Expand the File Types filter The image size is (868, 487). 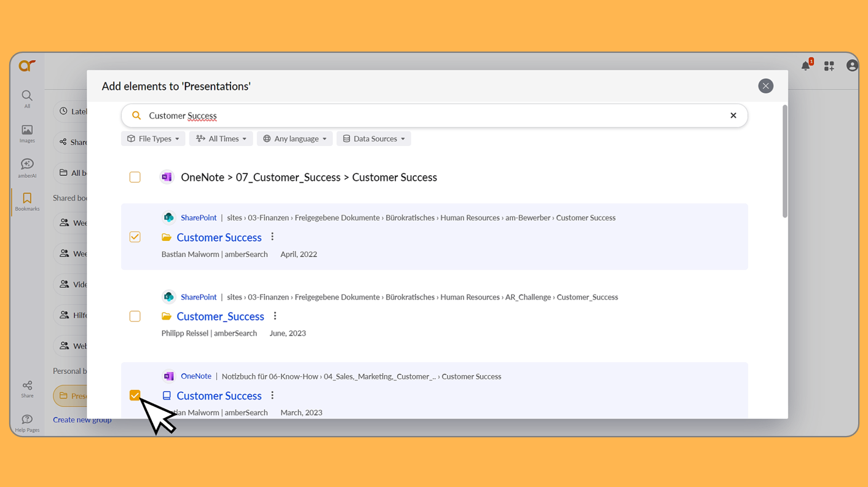[153, 139]
